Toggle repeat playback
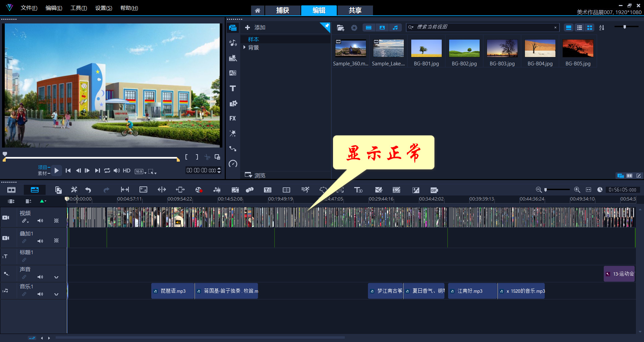The height and width of the screenshot is (342, 644). point(107,171)
